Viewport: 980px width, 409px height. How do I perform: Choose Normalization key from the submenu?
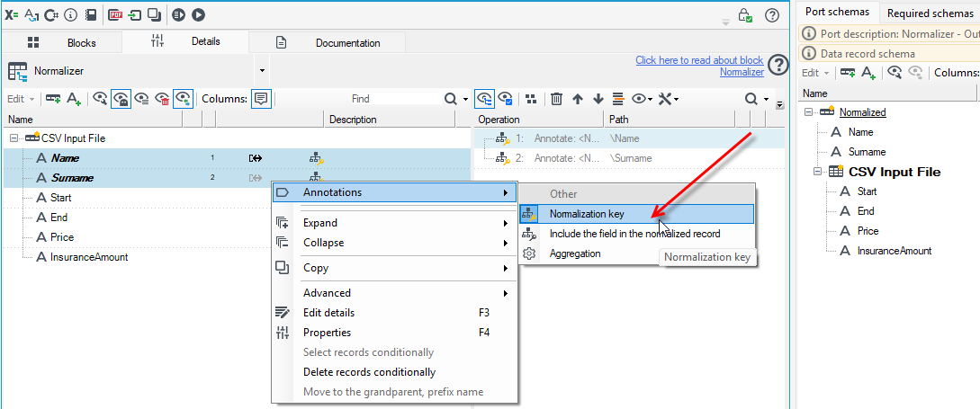636,214
